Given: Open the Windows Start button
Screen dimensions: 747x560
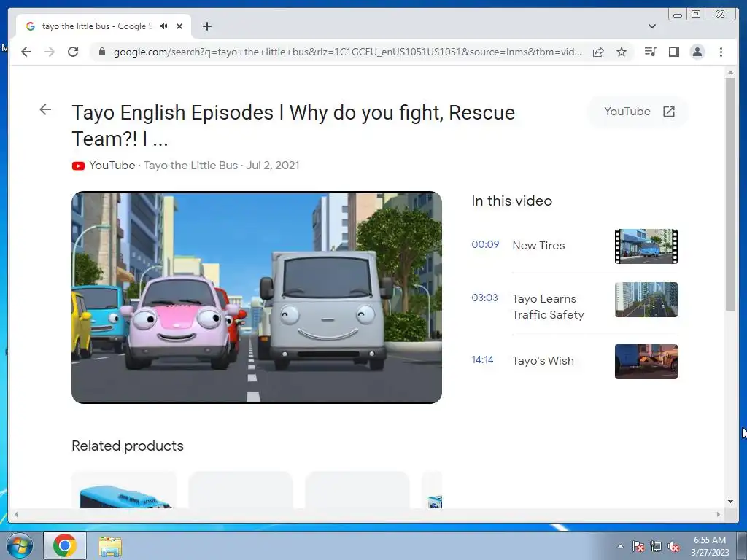Looking at the screenshot, I should point(19,545).
